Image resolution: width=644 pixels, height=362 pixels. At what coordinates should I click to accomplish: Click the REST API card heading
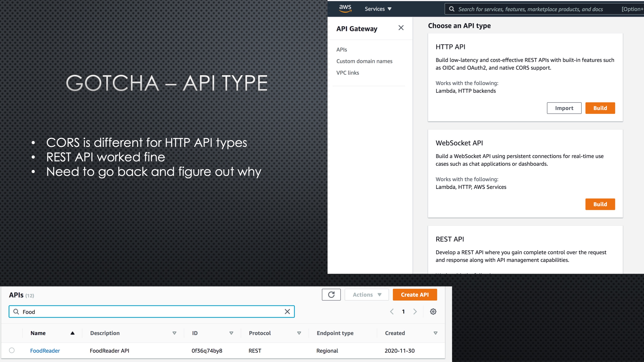[450, 239]
